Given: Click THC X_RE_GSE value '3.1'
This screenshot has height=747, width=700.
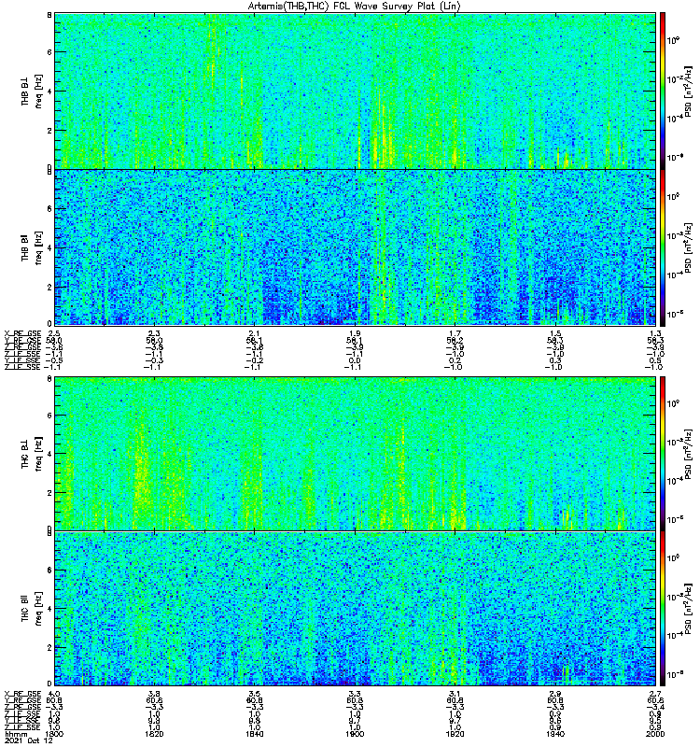Looking at the screenshot, I should pyautogui.click(x=455, y=694).
